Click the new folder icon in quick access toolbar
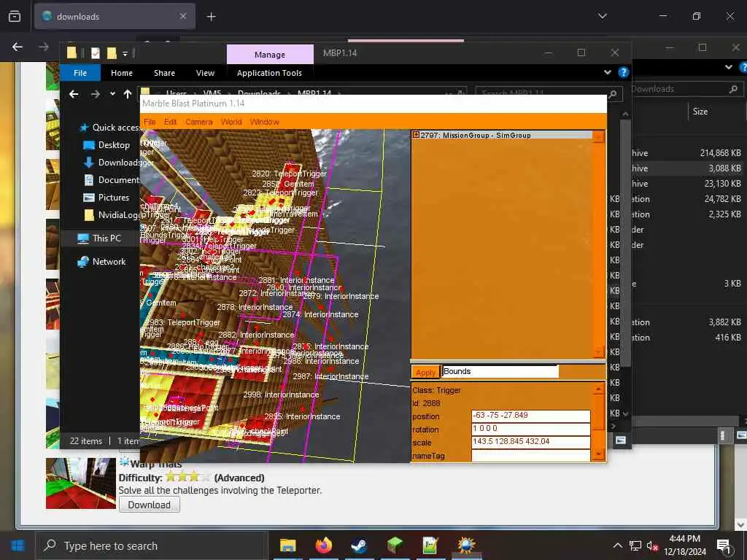Image resolution: width=747 pixels, height=560 pixels. click(112, 52)
